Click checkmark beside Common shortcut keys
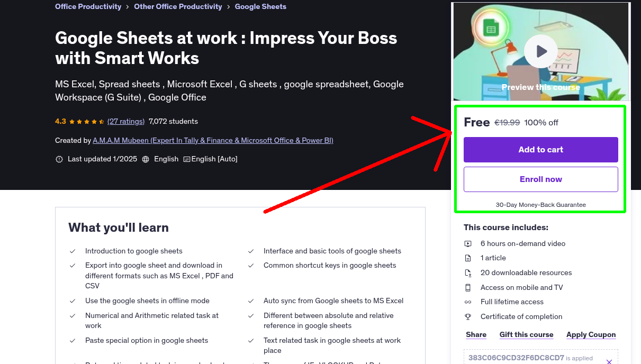The width and height of the screenshot is (641, 364). point(251,266)
